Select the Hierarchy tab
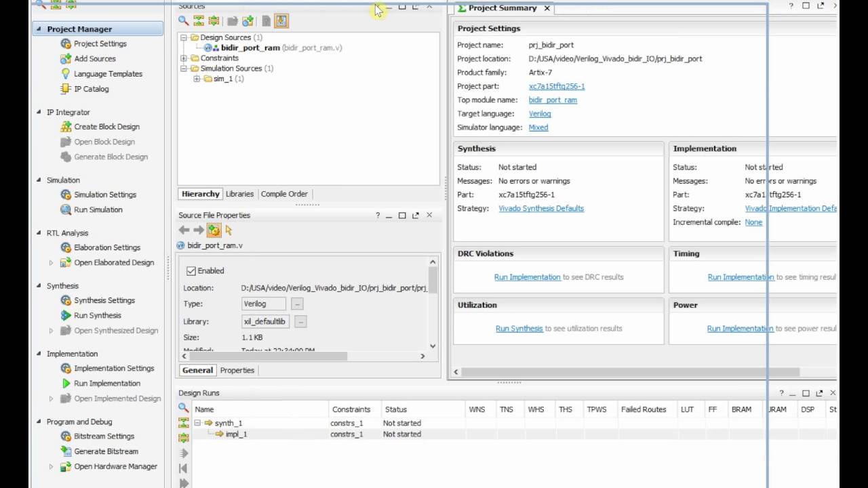The image size is (868, 488). 200,194
